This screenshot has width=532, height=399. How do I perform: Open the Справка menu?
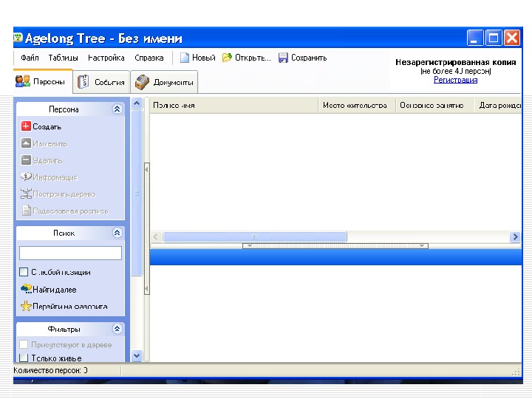(149, 58)
